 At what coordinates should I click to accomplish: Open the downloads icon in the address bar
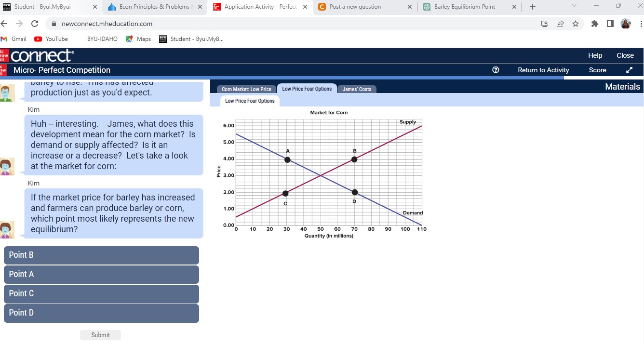coord(544,23)
